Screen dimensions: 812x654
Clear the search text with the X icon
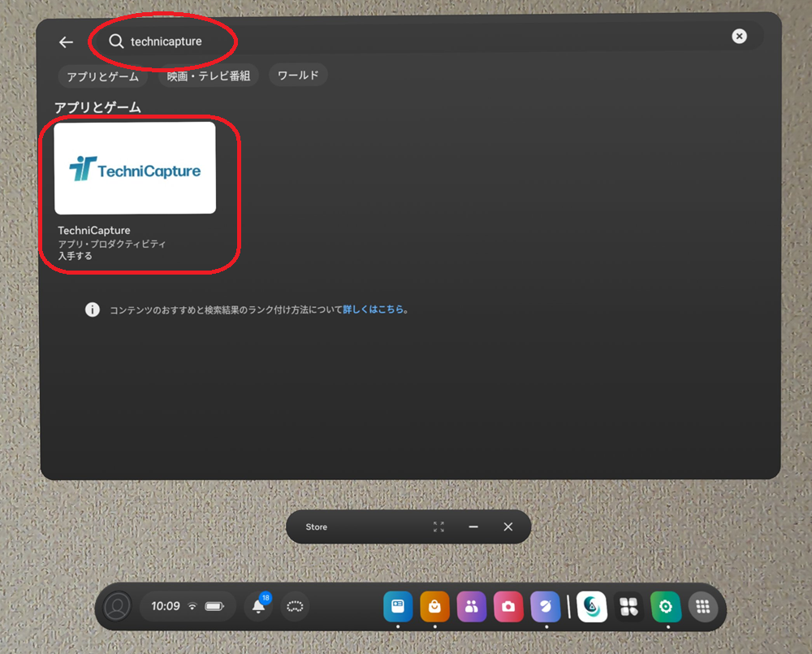(739, 36)
